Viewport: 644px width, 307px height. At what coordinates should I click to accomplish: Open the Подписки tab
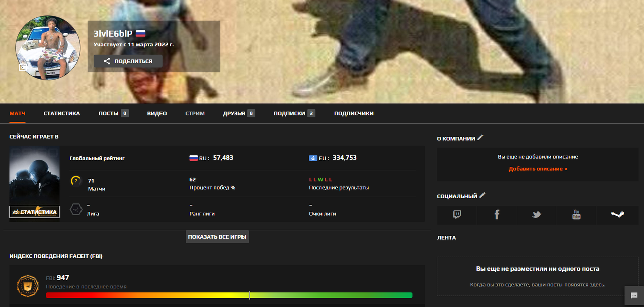(x=294, y=113)
